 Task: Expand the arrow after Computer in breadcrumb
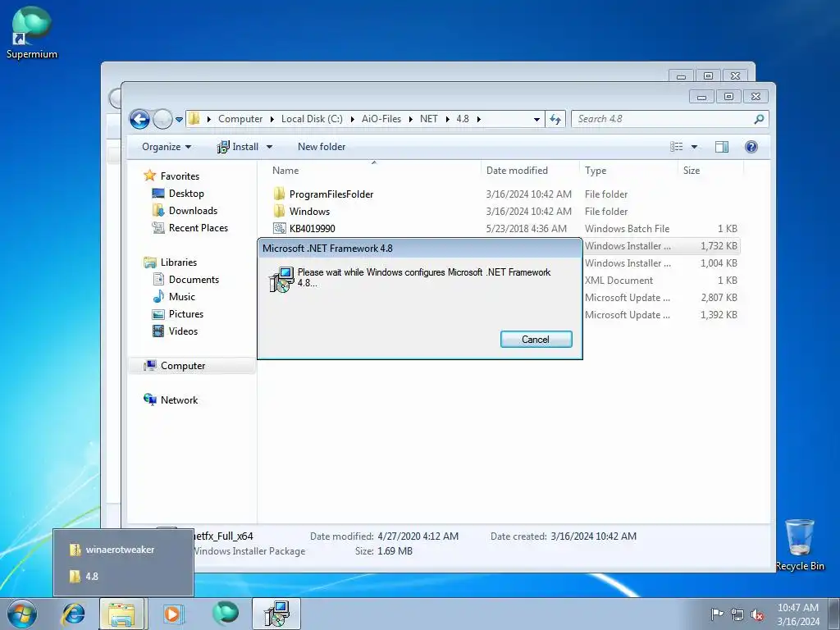coord(272,119)
